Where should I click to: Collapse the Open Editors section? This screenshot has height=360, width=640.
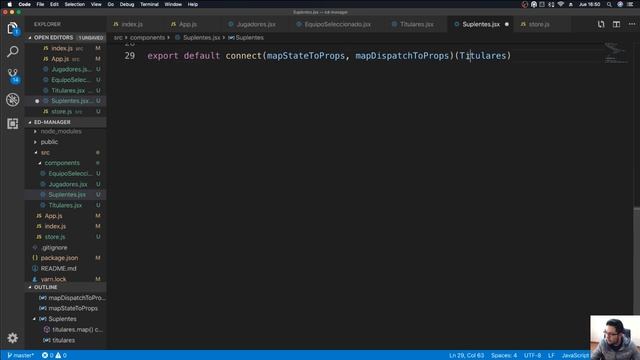click(x=30, y=38)
